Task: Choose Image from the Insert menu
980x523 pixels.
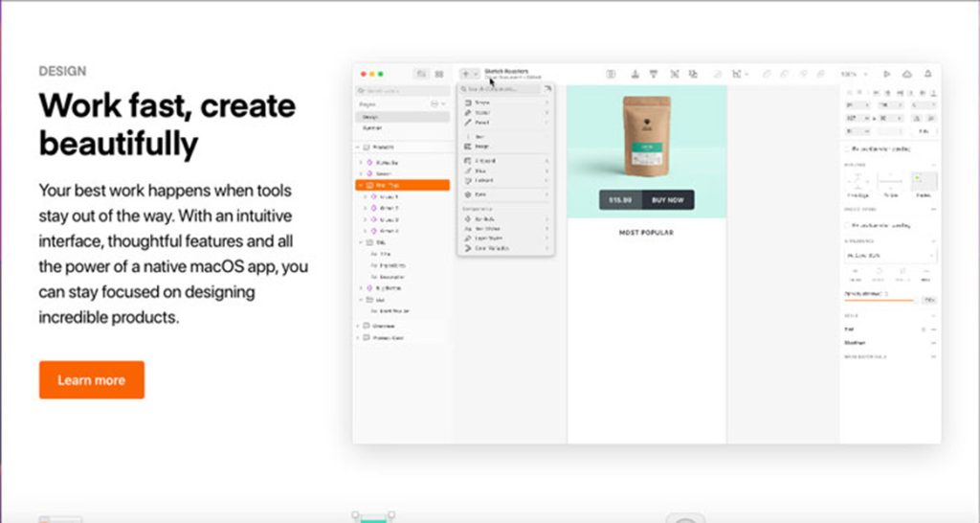Action: [x=505, y=147]
